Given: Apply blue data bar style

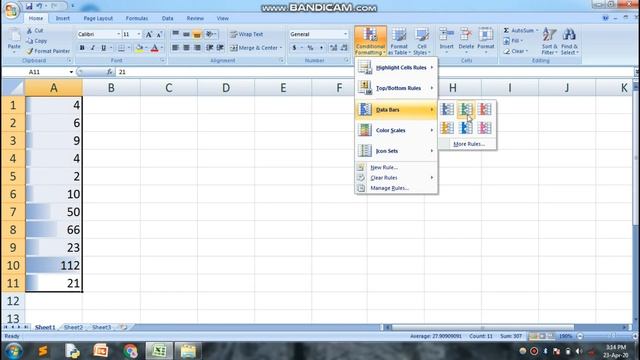Looking at the screenshot, I should coord(447,109).
